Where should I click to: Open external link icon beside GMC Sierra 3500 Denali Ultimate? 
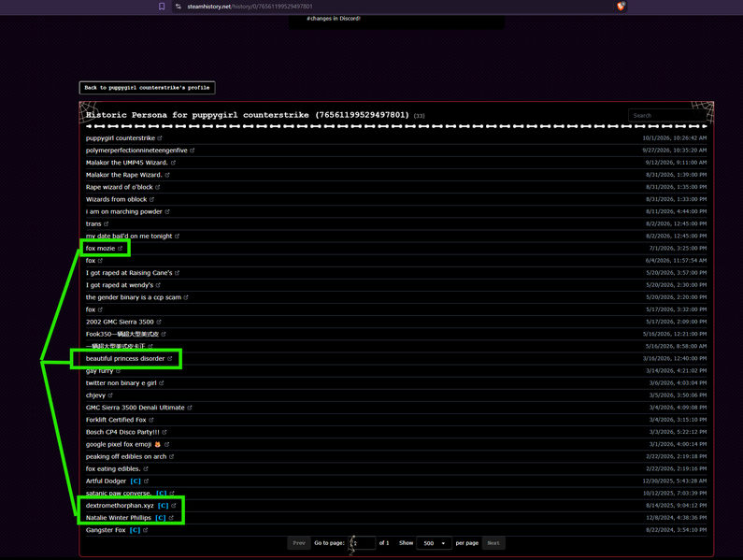coord(190,408)
